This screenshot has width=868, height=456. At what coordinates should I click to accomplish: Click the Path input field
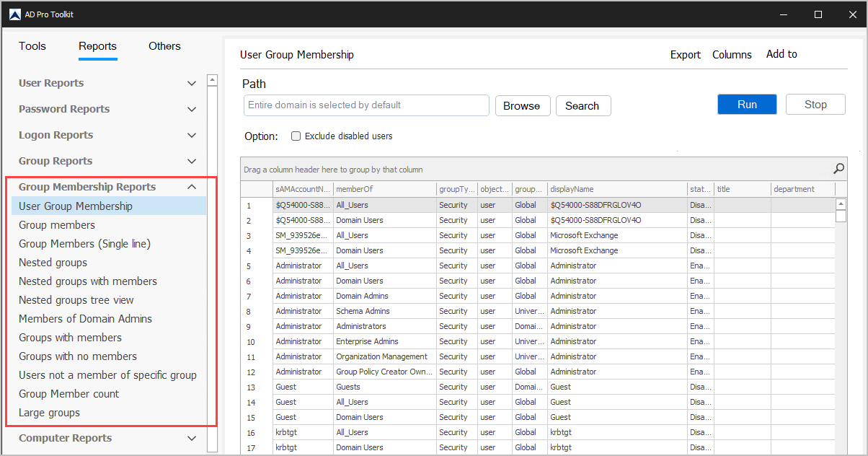366,105
